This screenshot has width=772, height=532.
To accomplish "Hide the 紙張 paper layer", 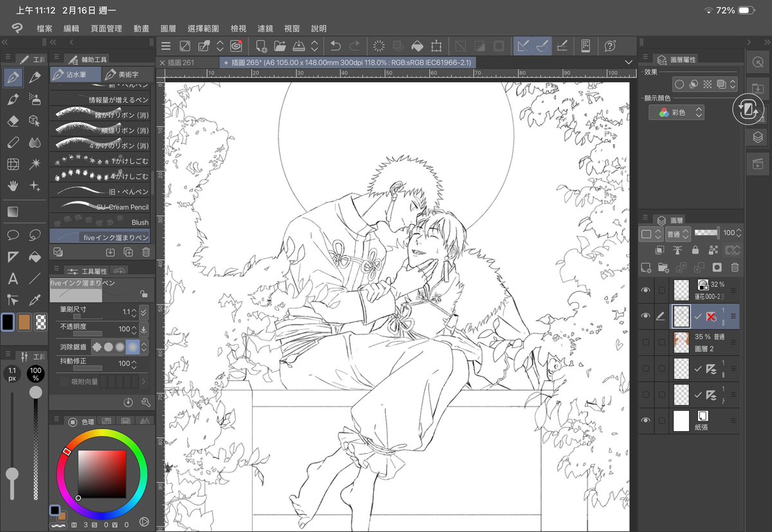I will (646, 420).
